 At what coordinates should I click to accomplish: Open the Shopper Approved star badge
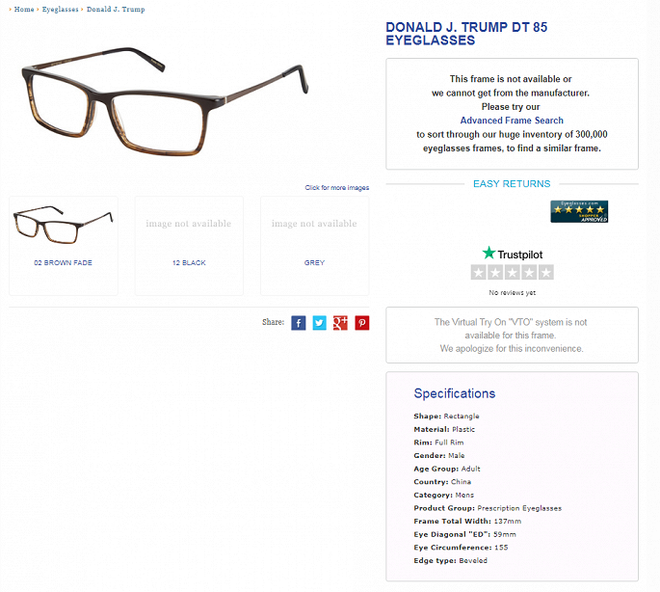point(579,211)
